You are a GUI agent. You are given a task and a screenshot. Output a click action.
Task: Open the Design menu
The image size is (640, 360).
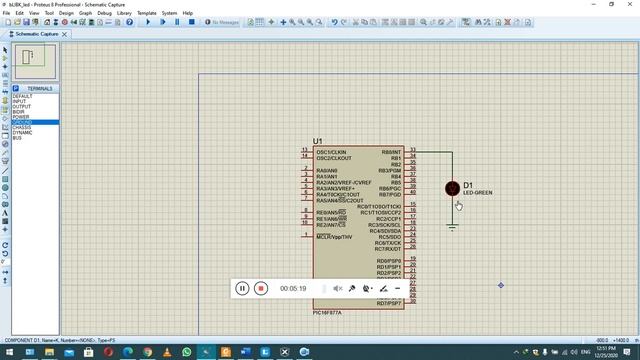(66, 13)
